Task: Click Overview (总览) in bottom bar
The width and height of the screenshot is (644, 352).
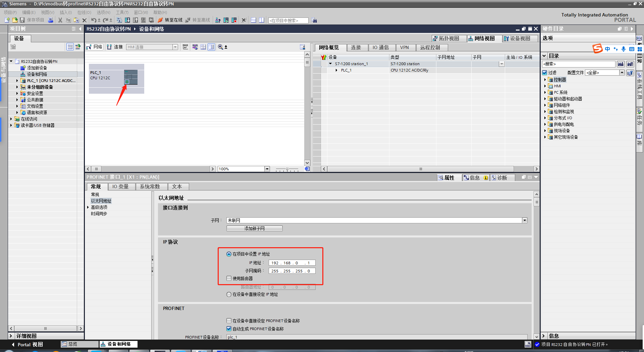Action: point(79,344)
